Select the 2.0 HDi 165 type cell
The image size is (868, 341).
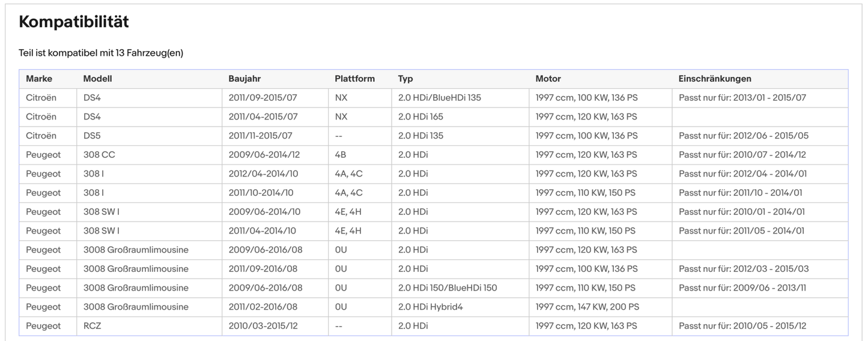[420, 116]
